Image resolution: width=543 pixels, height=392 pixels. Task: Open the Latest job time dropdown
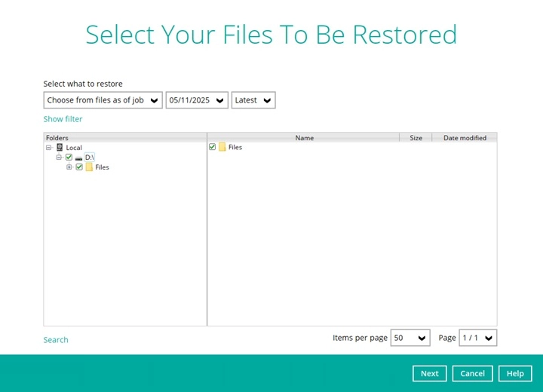[253, 100]
